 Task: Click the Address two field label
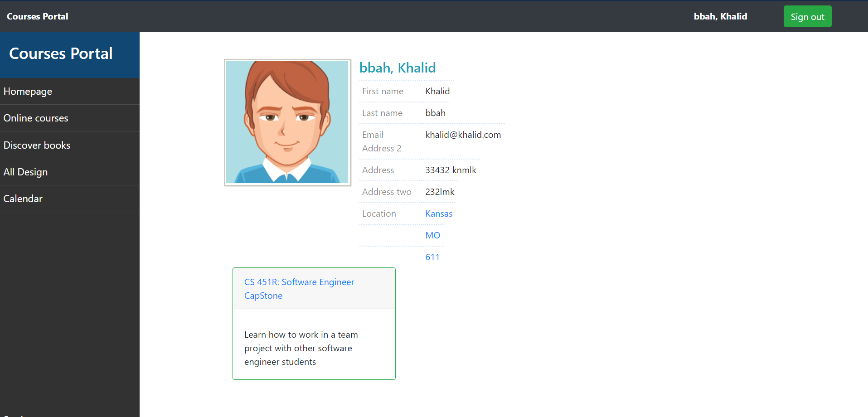pyautogui.click(x=387, y=192)
